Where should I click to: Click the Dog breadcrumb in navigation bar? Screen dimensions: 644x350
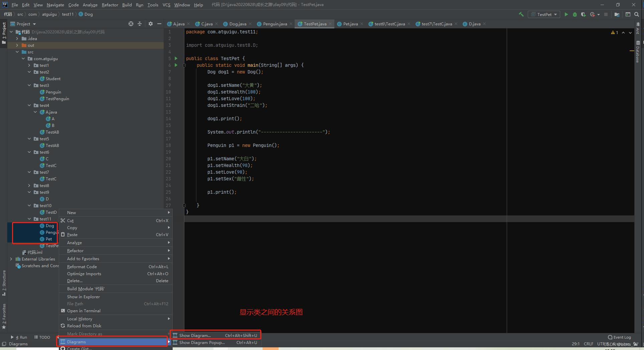click(x=86, y=14)
